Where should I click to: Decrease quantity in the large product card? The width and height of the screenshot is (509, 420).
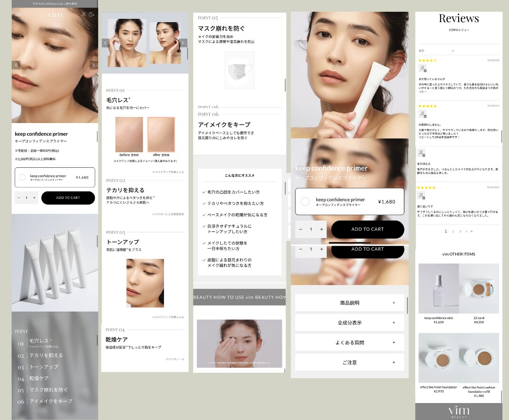click(301, 229)
